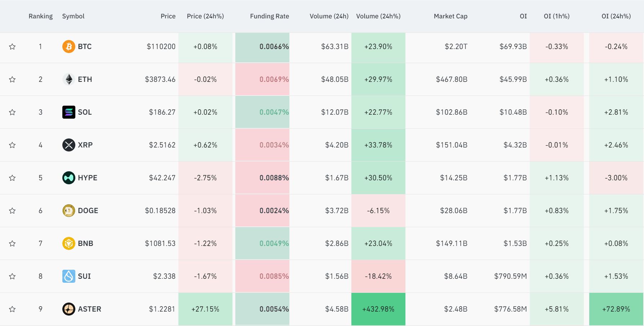Viewport: 644px width, 326px height.
Task: Open the DOGE symbol link
Action: pos(88,211)
